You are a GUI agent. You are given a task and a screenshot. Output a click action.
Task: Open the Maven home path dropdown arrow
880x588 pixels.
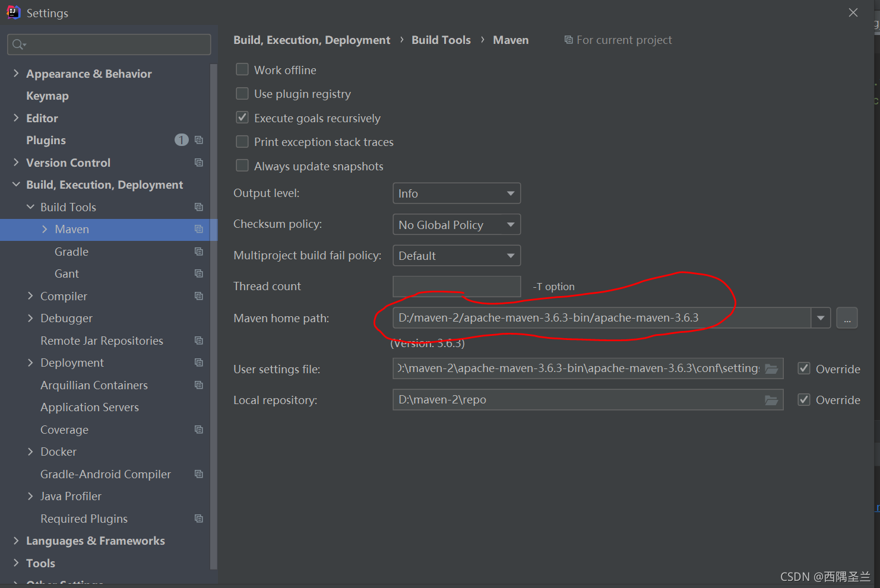(821, 318)
